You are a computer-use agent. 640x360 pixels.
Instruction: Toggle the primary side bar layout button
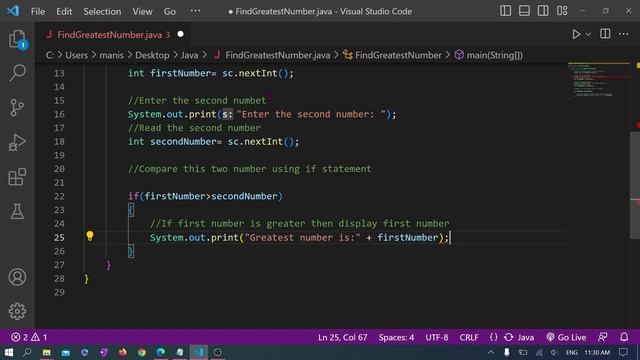pyautogui.click(x=505, y=11)
